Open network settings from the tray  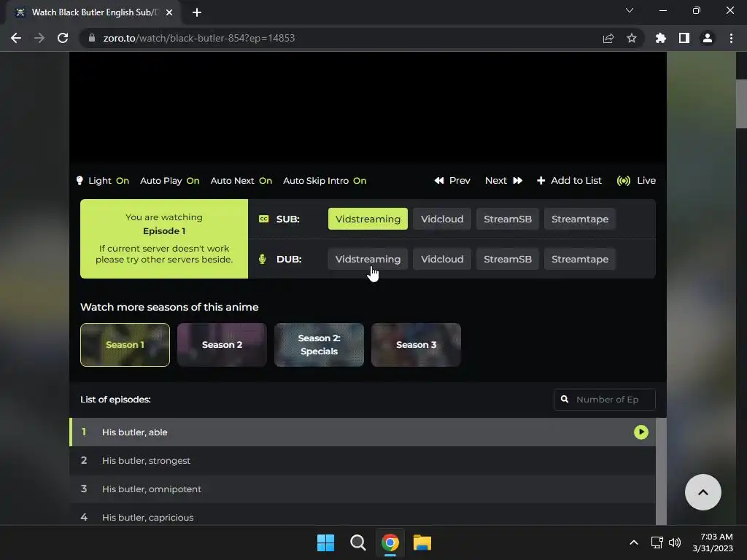[x=657, y=542]
